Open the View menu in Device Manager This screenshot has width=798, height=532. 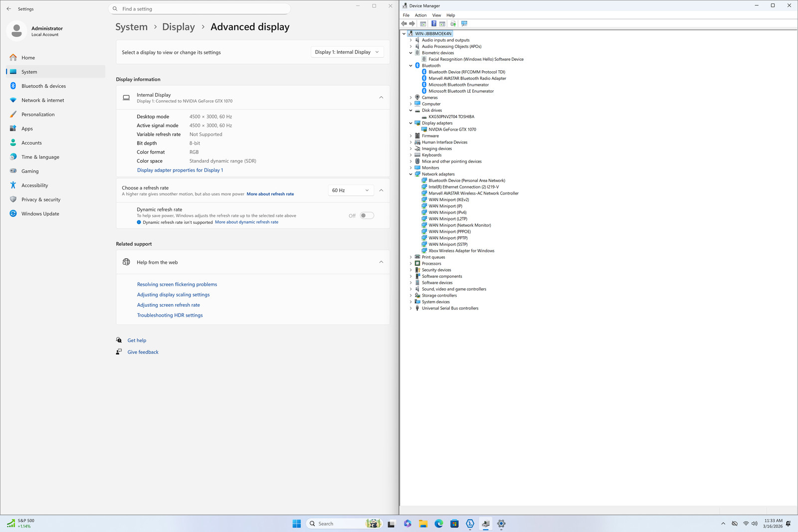tap(436, 15)
